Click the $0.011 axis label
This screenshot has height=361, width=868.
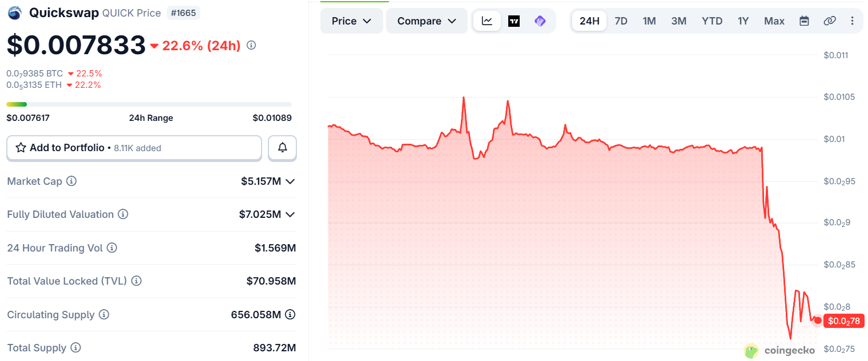(x=835, y=55)
